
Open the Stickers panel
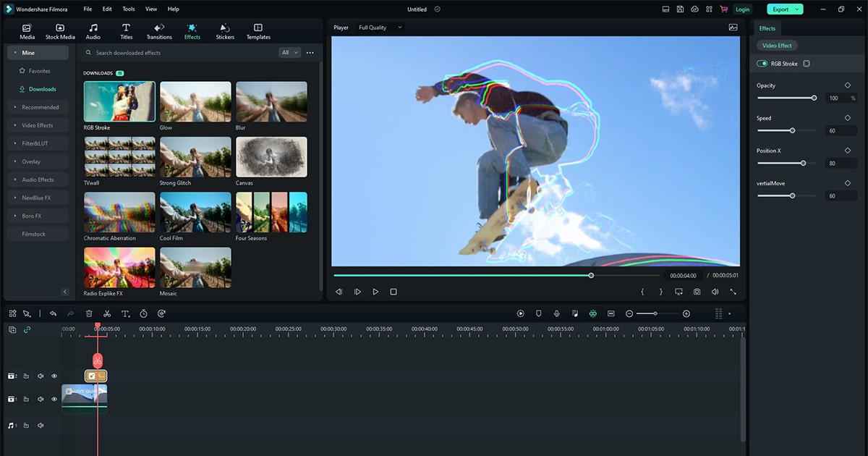point(225,31)
